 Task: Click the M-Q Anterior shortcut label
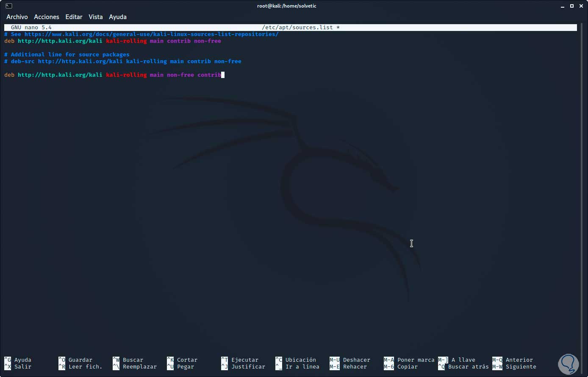tap(513, 360)
